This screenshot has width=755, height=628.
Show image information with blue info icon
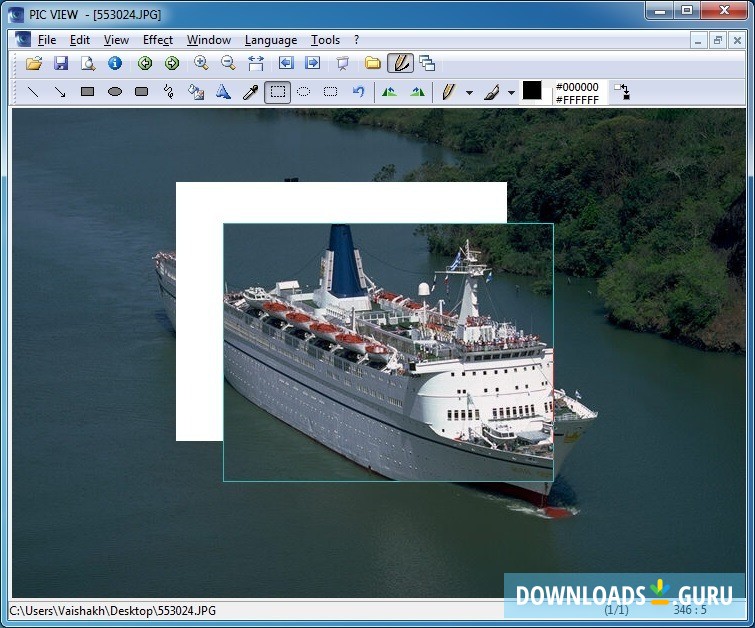115,63
